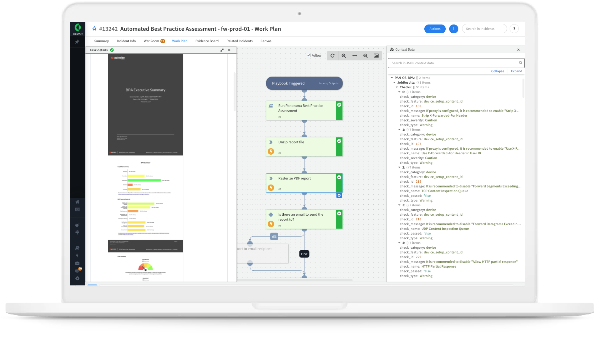
Task: Select the Evidence Board tab
Action: pos(207,41)
